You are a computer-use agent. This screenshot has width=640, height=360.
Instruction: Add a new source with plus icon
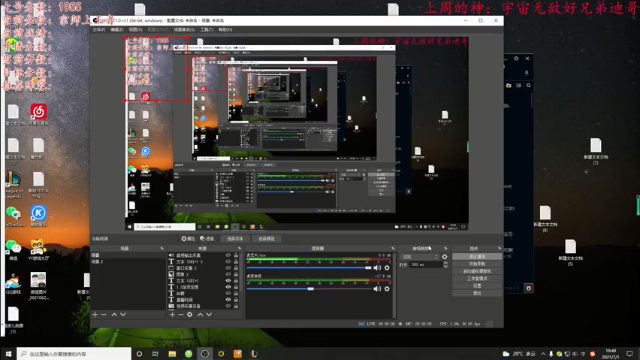pyautogui.click(x=172, y=315)
